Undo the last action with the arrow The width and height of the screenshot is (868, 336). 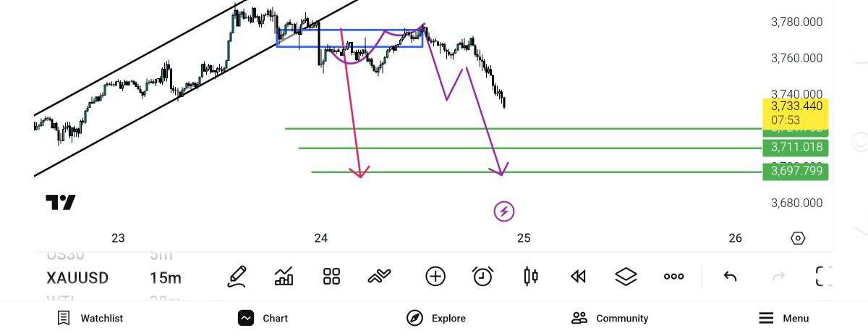pos(731,277)
